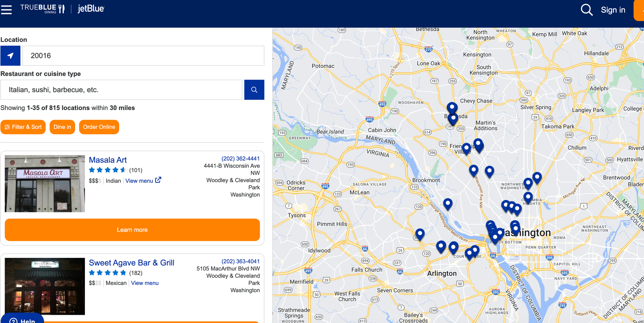This screenshot has height=323, width=644.
Task: Open the jetBlue logo link
Action: point(91,9)
